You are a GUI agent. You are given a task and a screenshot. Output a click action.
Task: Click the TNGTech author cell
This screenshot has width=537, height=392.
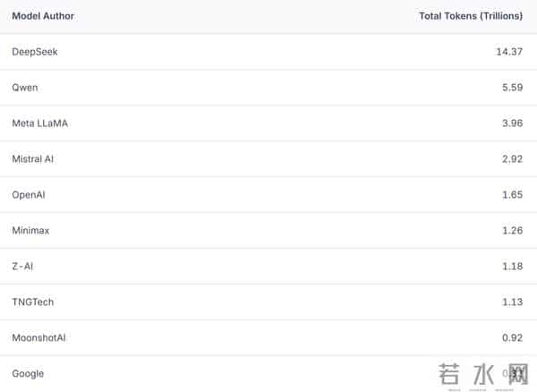(33, 302)
